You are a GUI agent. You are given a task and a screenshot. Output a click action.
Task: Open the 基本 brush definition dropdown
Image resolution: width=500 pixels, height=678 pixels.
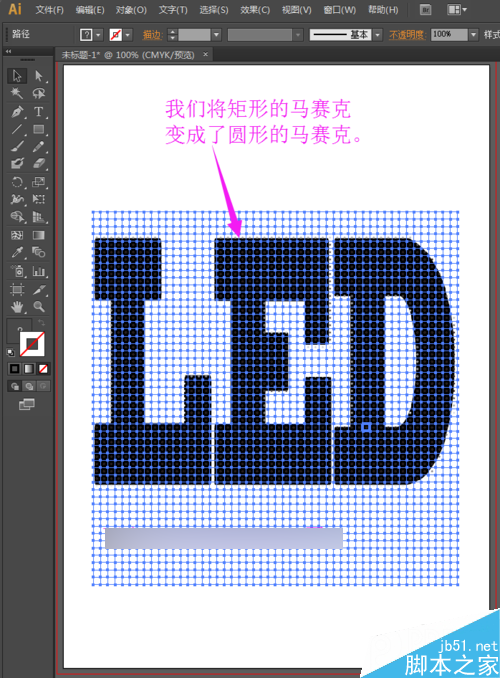(378, 35)
